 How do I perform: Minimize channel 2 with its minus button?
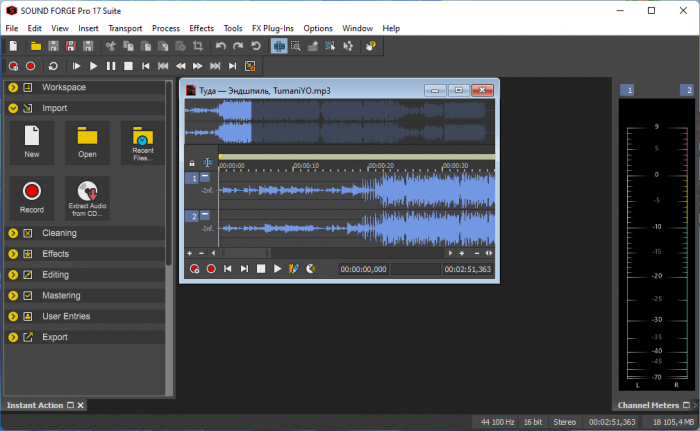click(204, 215)
